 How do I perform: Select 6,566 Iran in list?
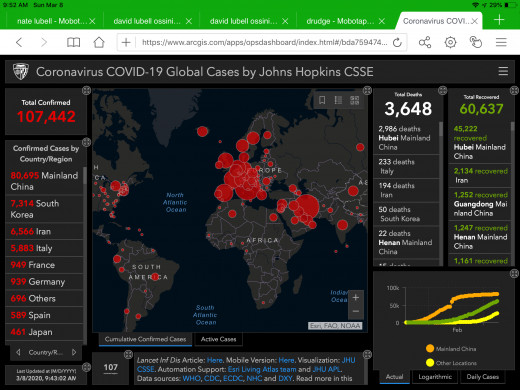pyautogui.click(x=44, y=231)
